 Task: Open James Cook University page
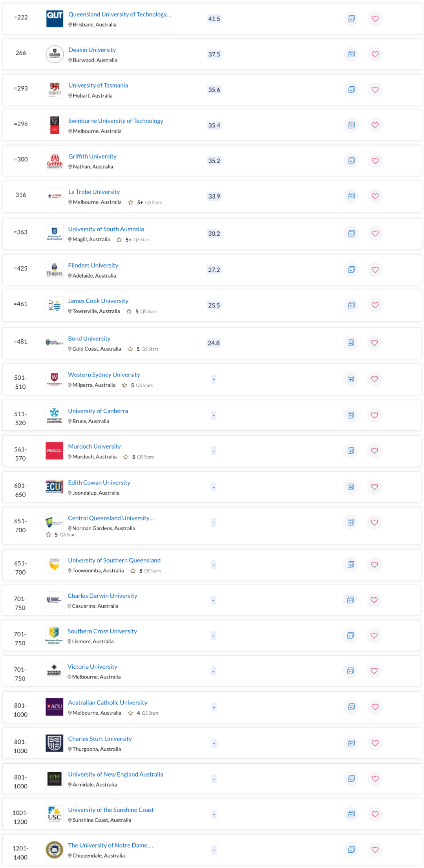tap(98, 301)
